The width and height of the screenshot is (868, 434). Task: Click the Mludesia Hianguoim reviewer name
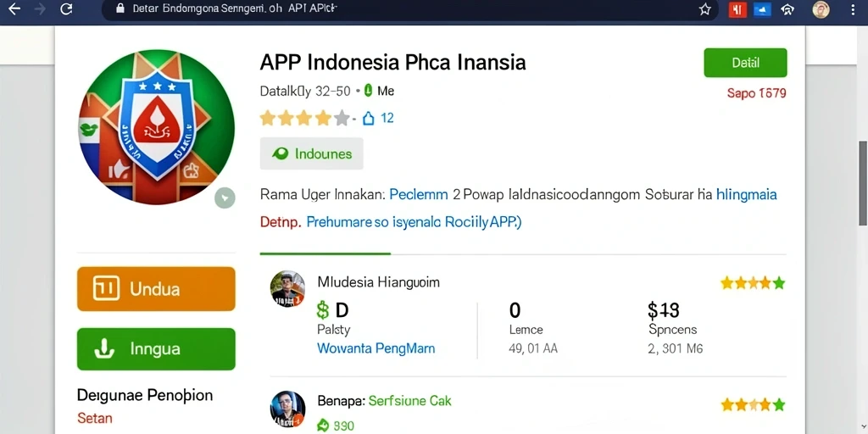[379, 282]
